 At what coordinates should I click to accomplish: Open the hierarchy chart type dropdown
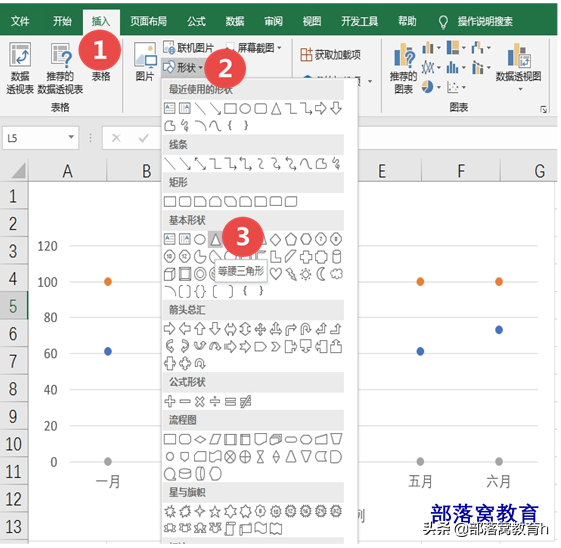(456, 48)
